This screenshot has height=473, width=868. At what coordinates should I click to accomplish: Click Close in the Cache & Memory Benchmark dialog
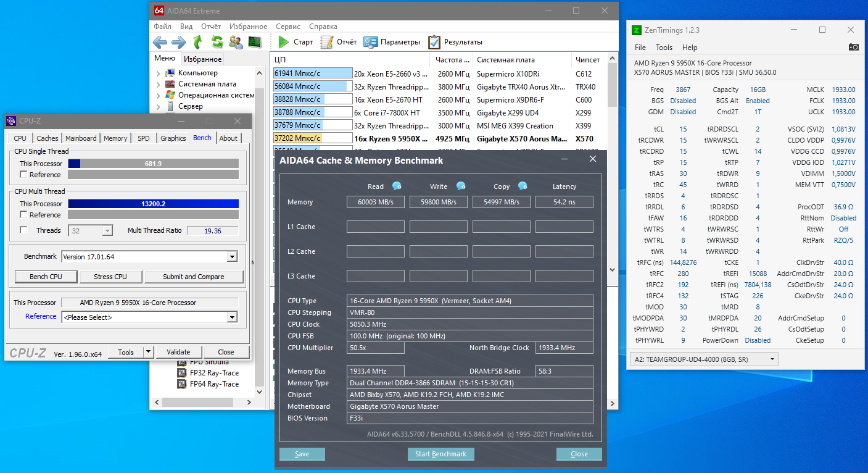tap(579, 454)
